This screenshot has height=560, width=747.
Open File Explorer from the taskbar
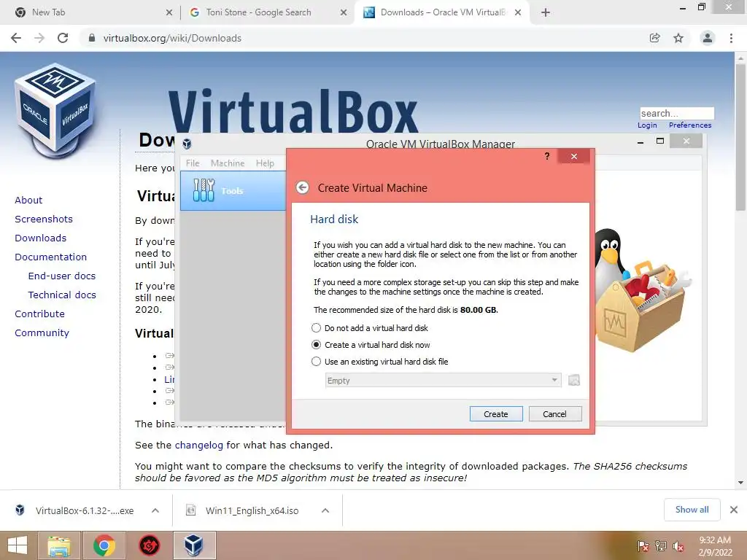tap(59, 545)
